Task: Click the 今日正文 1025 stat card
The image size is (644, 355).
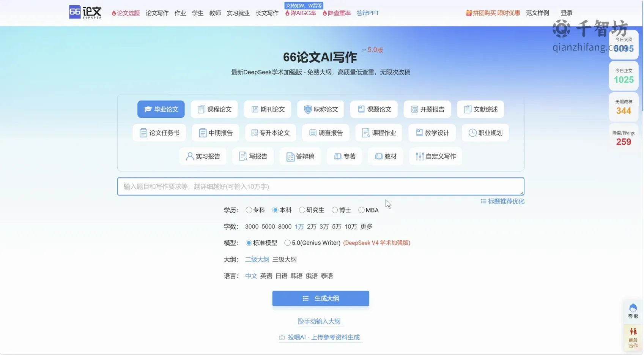Action: pyautogui.click(x=624, y=76)
